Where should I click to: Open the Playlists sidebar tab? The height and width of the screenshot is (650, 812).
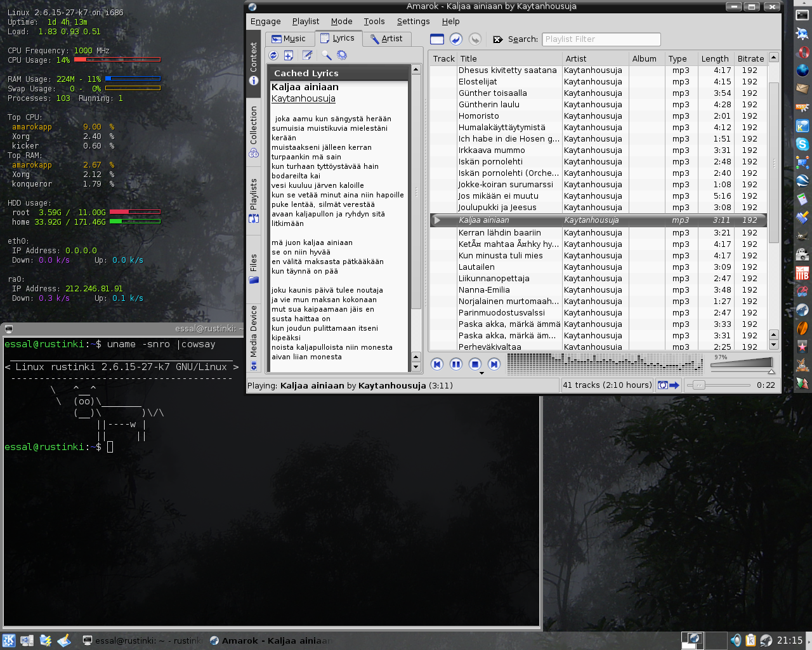253,201
